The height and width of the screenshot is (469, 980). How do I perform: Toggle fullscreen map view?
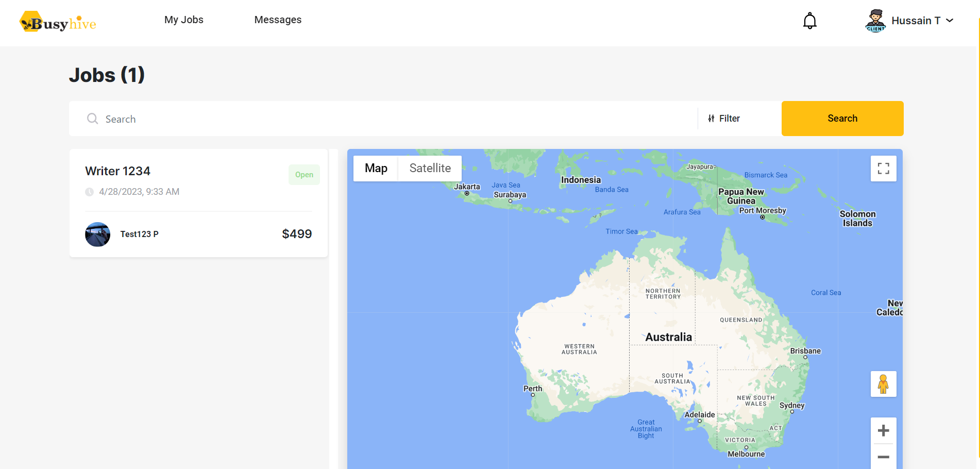tap(884, 169)
